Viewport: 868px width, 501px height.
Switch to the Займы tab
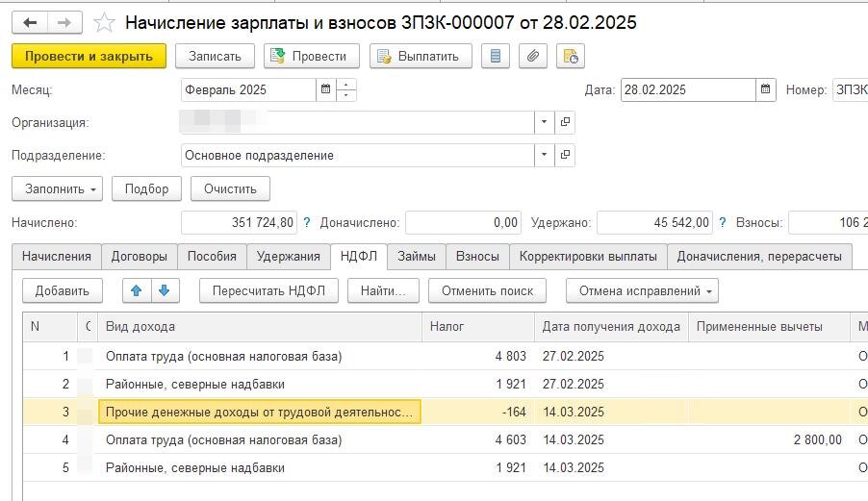[x=417, y=257]
